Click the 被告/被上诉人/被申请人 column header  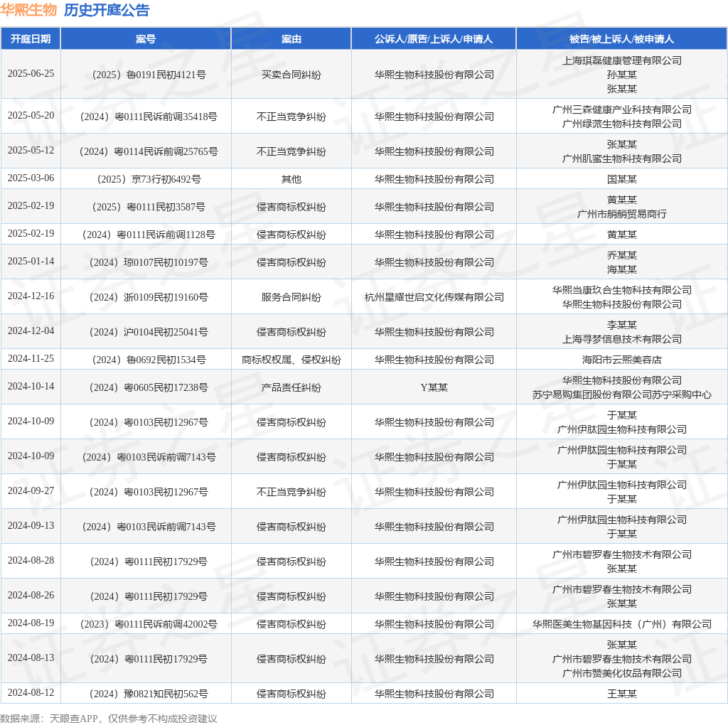tap(621, 39)
